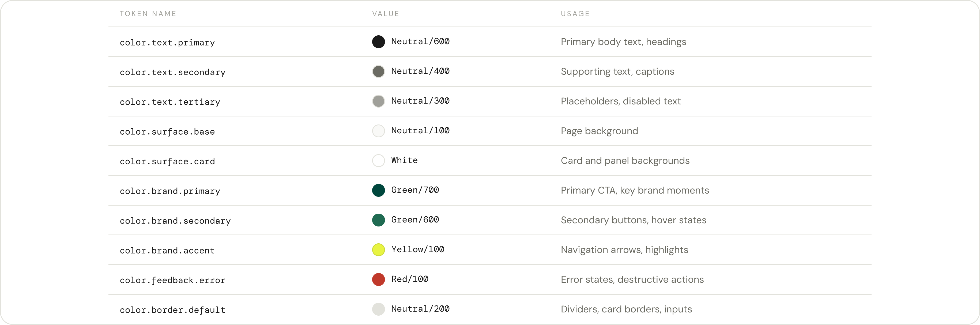Click the White card surface swatch
The width and height of the screenshot is (980, 325).
(378, 161)
